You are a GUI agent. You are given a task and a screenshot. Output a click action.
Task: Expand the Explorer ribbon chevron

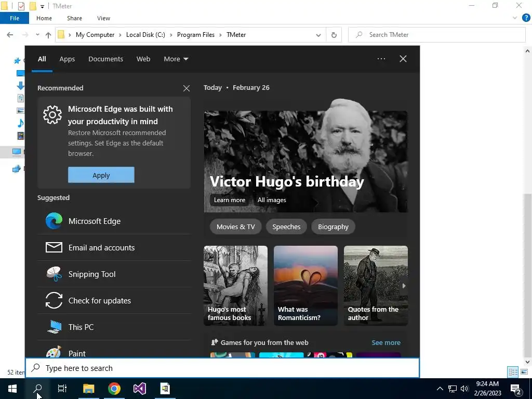click(x=515, y=18)
